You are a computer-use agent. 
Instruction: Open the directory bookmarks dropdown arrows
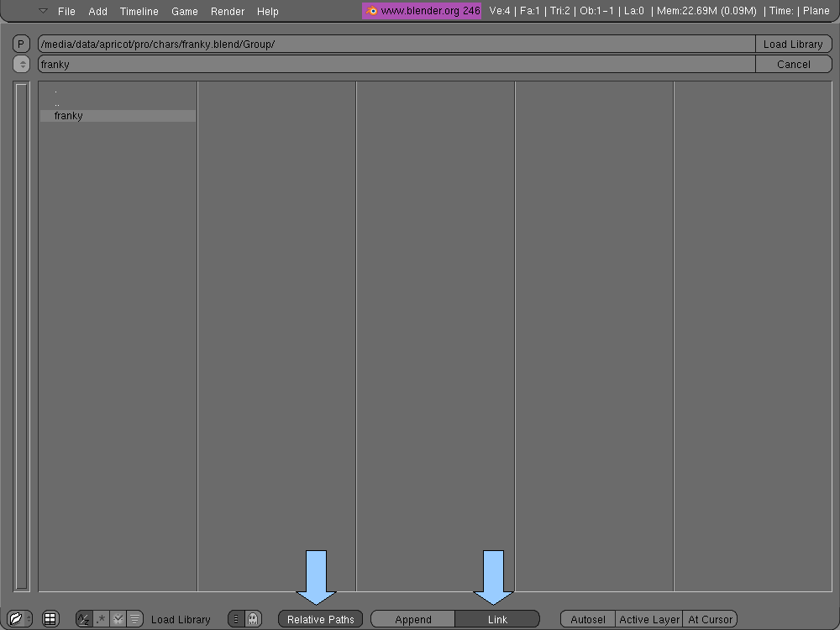click(23, 65)
